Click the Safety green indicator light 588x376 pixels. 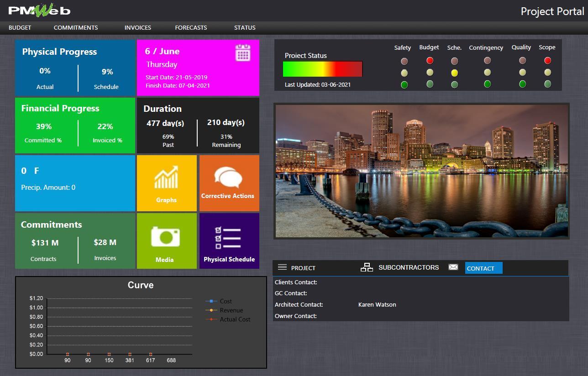[x=404, y=85]
